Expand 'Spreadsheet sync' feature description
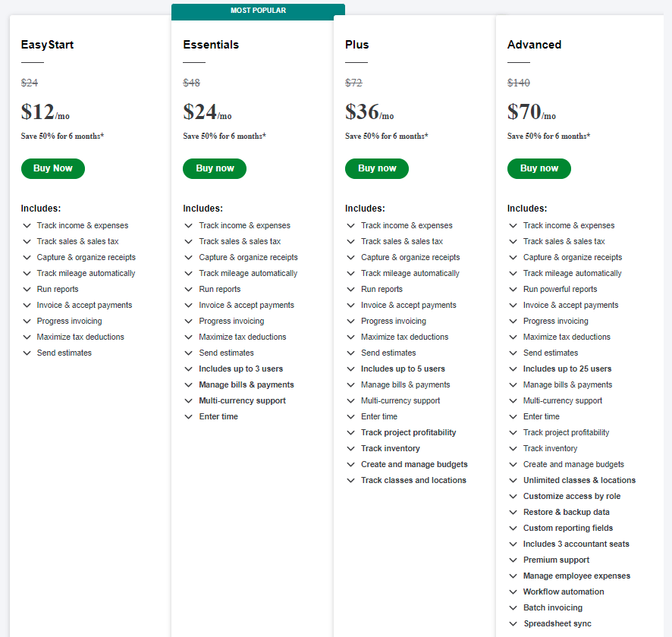Image resolution: width=672 pixels, height=637 pixels. click(513, 624)
